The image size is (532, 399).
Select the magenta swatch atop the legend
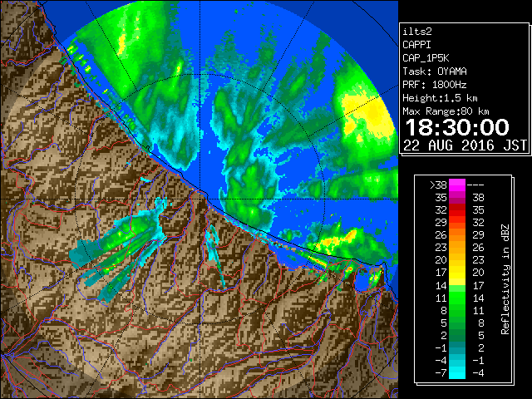457,185
